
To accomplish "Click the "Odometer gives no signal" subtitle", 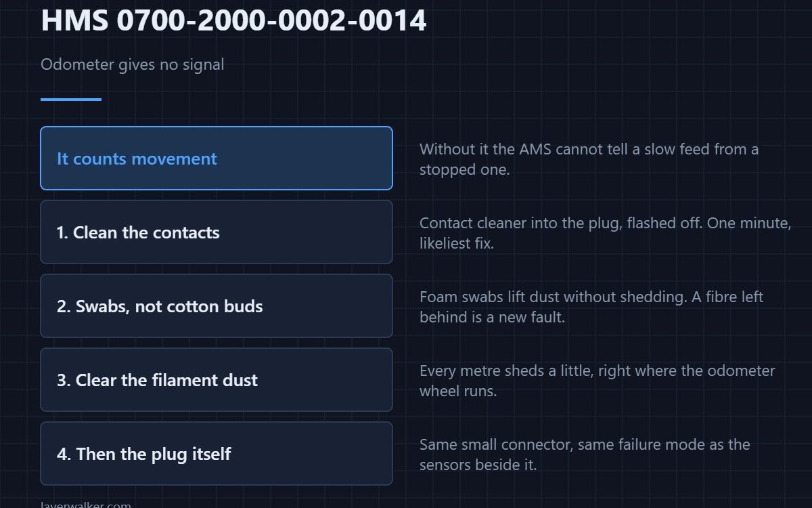I will (132, 65).
